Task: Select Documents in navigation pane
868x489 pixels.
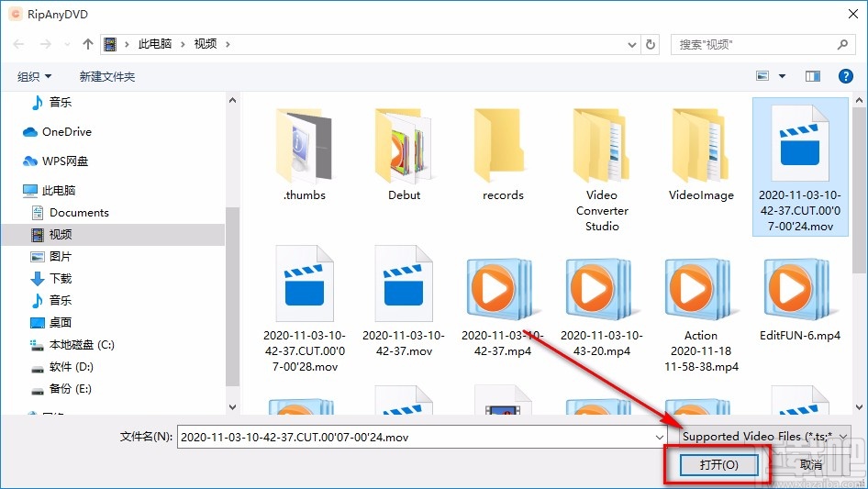Action: [x=70, y=213]
